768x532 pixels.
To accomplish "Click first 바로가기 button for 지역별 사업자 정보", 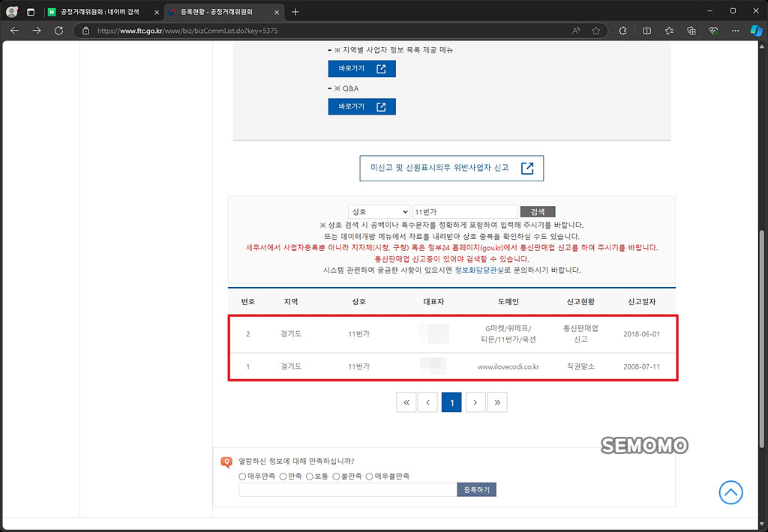I will pyautogui.click(x=361, y=68).
